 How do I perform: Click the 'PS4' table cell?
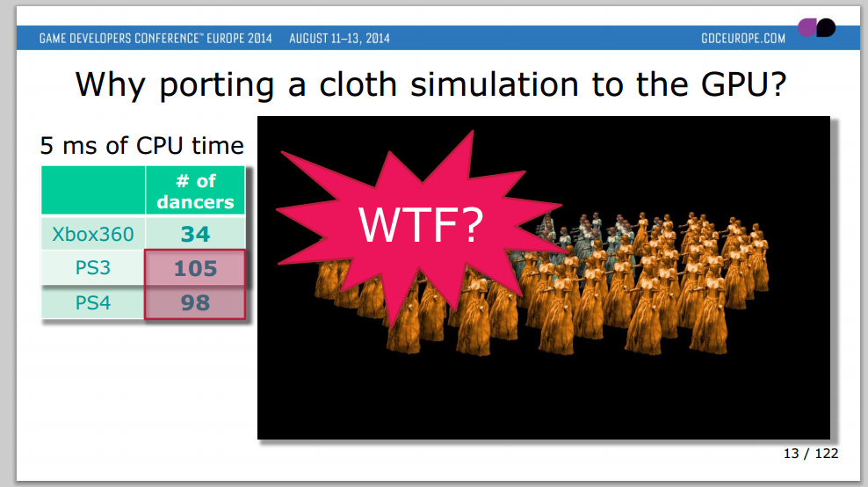click(x=93, y=302)
